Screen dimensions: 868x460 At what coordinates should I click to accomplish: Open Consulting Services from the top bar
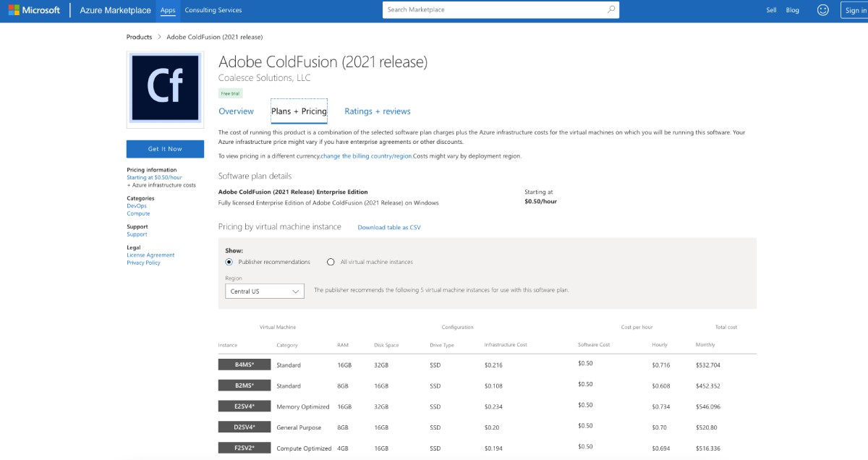(212, 10)
